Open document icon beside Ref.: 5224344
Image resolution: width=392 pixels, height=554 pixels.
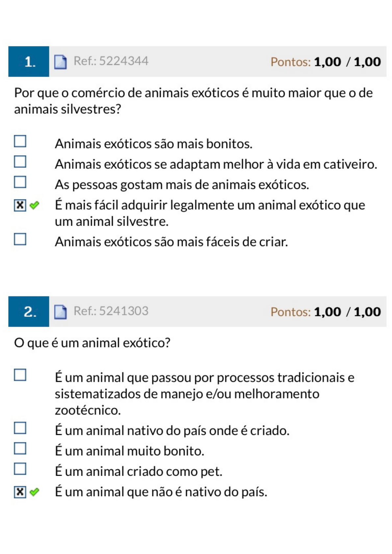click(x=60, y=62)
